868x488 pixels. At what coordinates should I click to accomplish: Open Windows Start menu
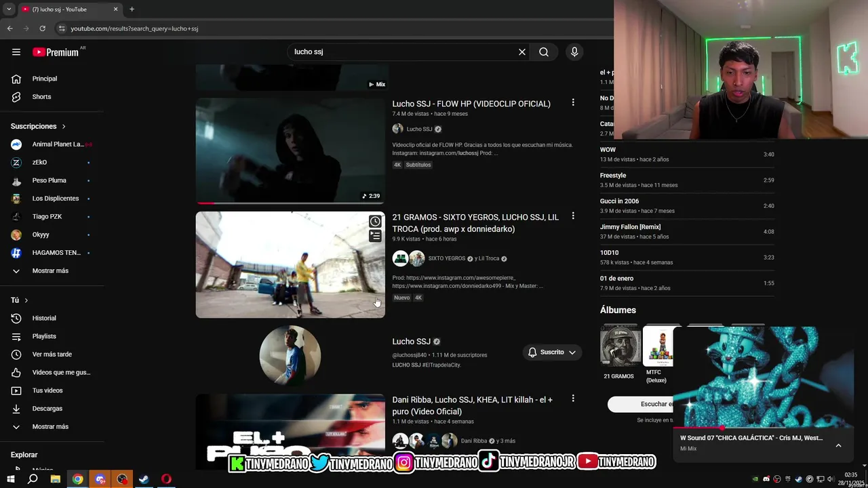(x=10, y=479)
